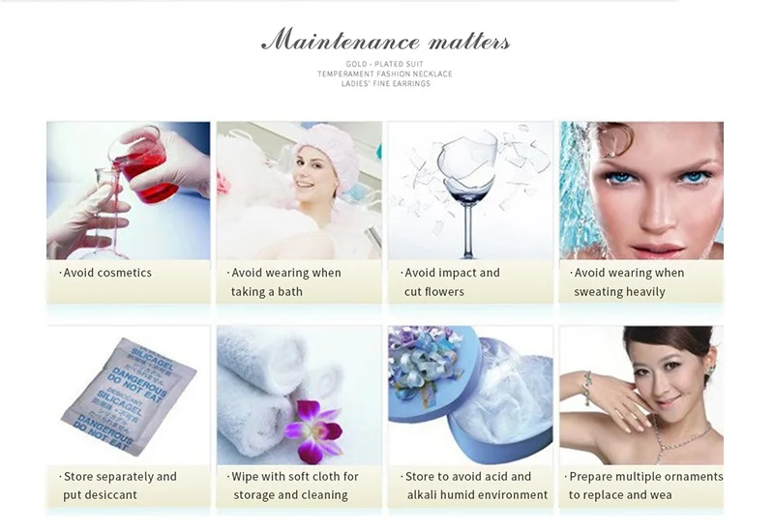This screenshot has width=774, height=532.
Task: Open the white towels with orchid photo
Action: point(299,396)
